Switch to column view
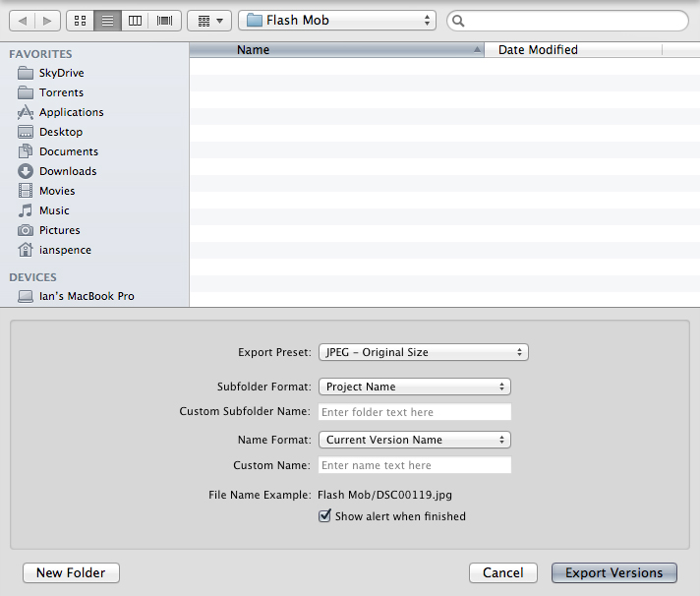The height and width of the screenshot is (596, 700). click(x=135, y=21)
